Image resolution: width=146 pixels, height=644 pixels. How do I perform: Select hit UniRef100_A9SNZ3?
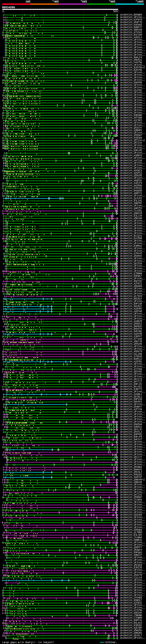[x=131, y=170]
